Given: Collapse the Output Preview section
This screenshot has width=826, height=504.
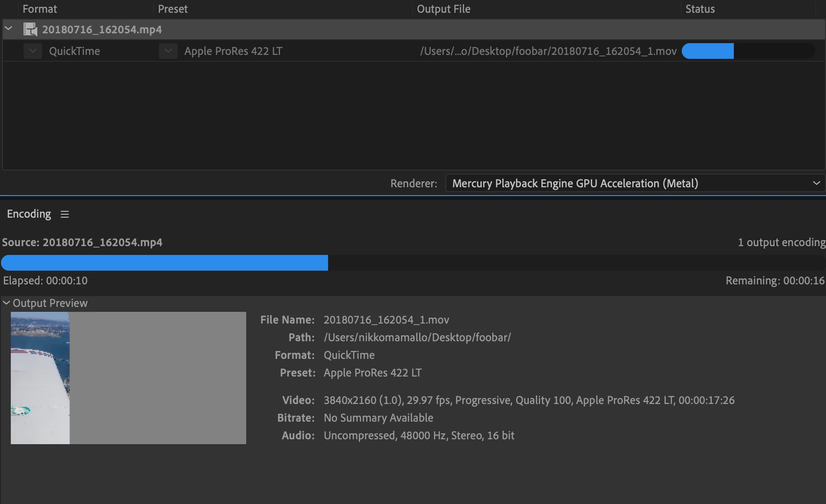Looking at the screenshot, I should pos(6,303).
